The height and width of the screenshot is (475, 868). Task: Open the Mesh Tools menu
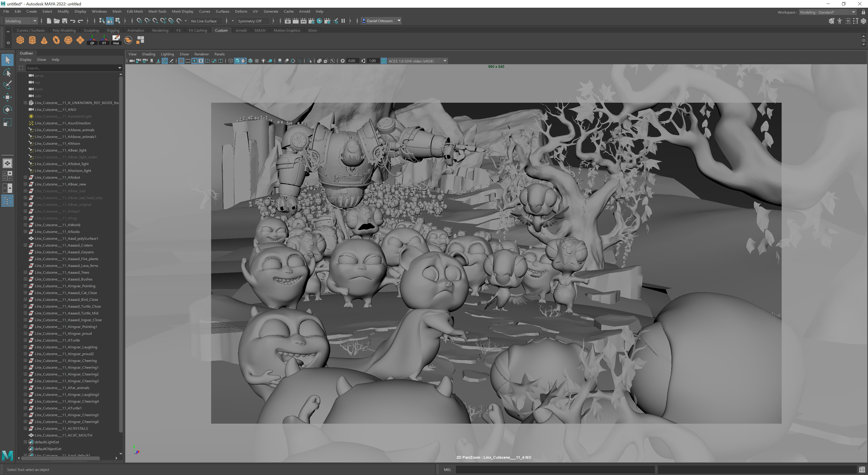[x=157, y=12]
